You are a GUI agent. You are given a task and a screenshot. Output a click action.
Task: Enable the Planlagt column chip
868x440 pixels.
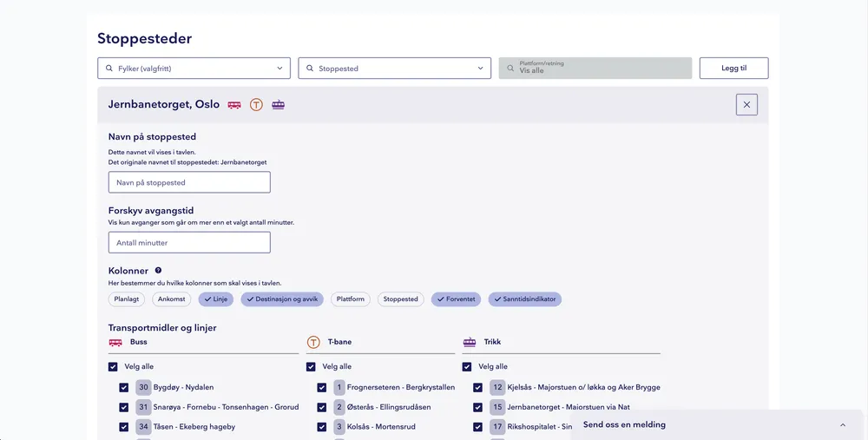coord(128,299)
